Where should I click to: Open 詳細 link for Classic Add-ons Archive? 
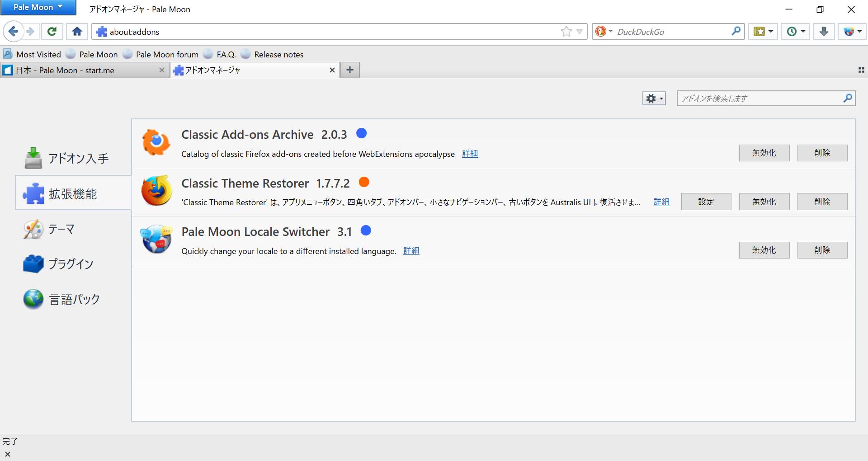click(x=470, y=154)
